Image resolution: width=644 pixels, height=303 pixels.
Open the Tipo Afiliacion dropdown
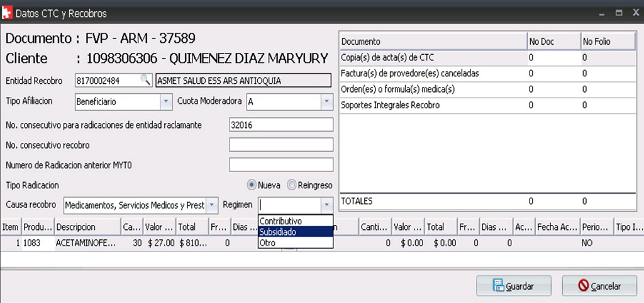[x=165, y=101]
